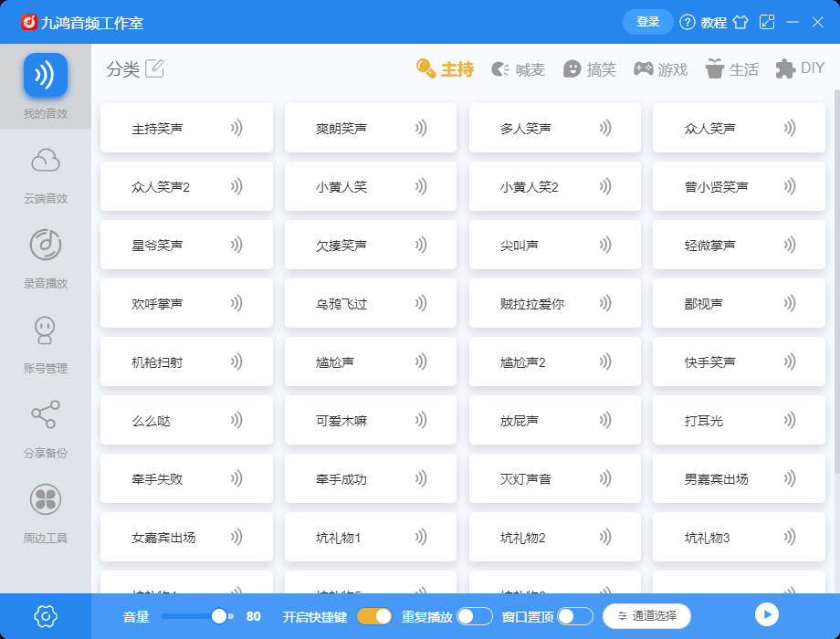Image resolution: width=840 pixels, height=639 pixels.
Task: Play sound icon on 男嘉宾出场 card
Action: click(x=789, y=478)
